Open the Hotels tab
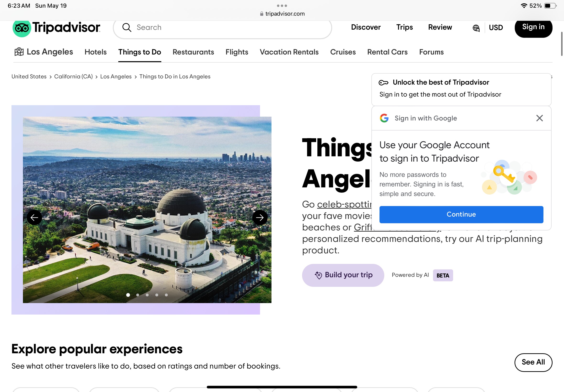Image resolution: width=564 pixels, height=392 pixels. (x=96, y=52)
